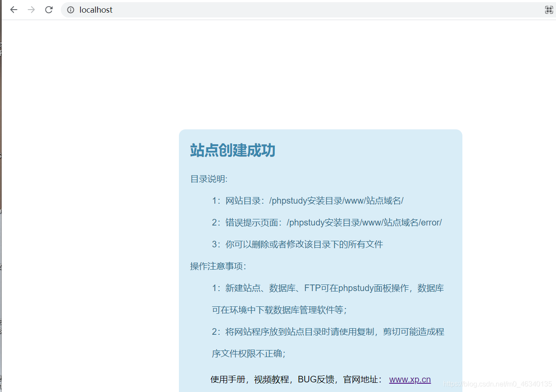Viewport: 556px width, 392px height.
Task: Reload the localhost page
Action: click(x=49, y=10)
